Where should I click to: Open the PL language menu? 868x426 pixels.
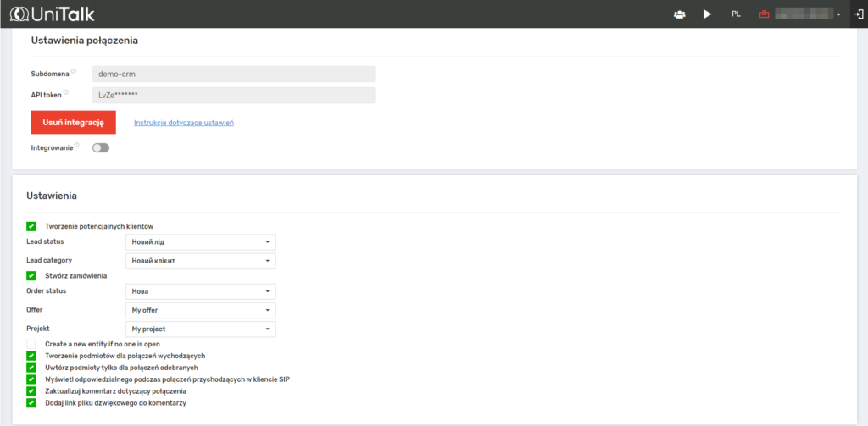tap(736, 14)
